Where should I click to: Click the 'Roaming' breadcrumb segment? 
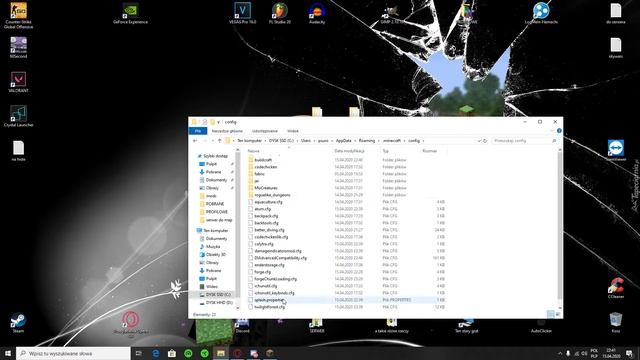pos(367,141)
